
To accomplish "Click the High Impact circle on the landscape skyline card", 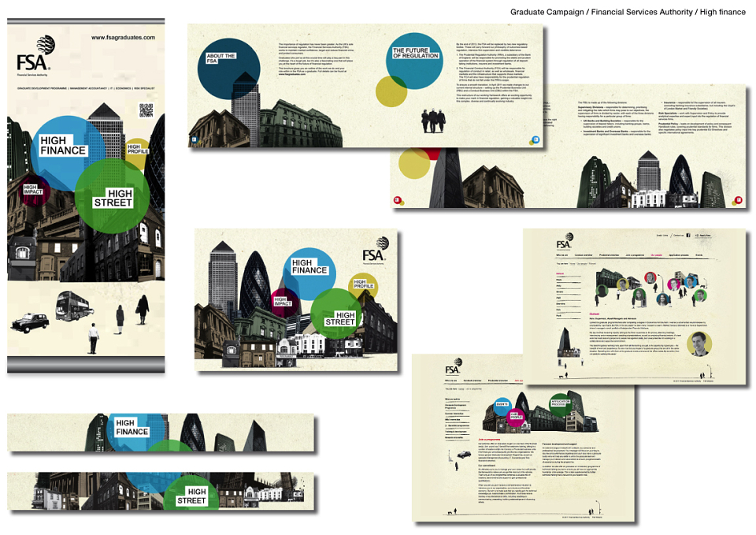I will pos(285,303).
